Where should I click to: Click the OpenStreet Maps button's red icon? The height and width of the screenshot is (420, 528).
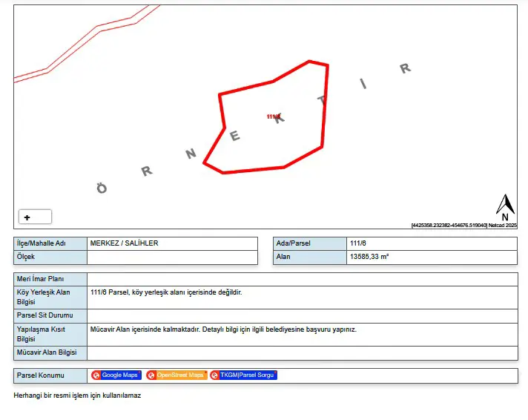(151, 375)
